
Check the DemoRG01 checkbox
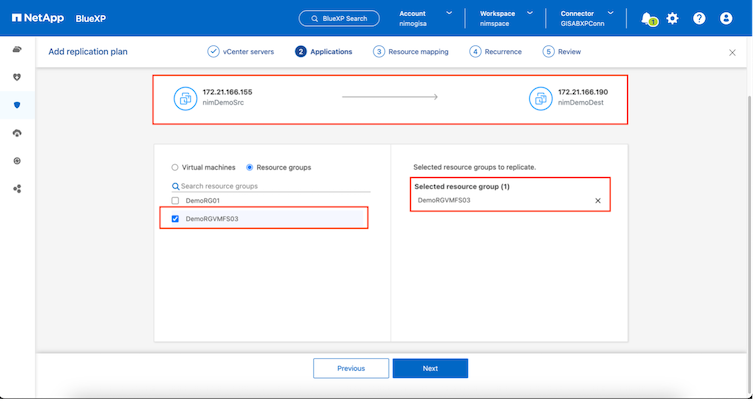pyautogui.click(x=176, y=201)
